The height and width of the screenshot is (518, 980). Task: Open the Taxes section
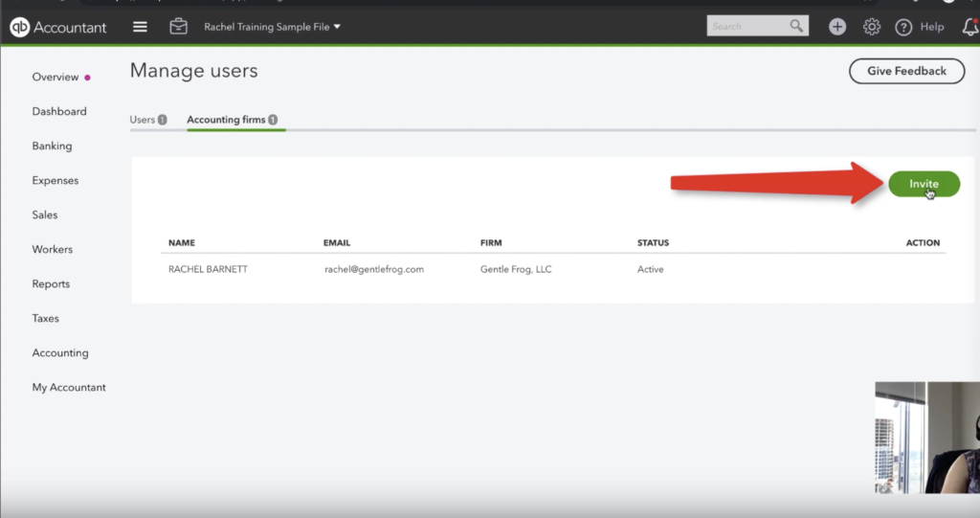point(45,319)
